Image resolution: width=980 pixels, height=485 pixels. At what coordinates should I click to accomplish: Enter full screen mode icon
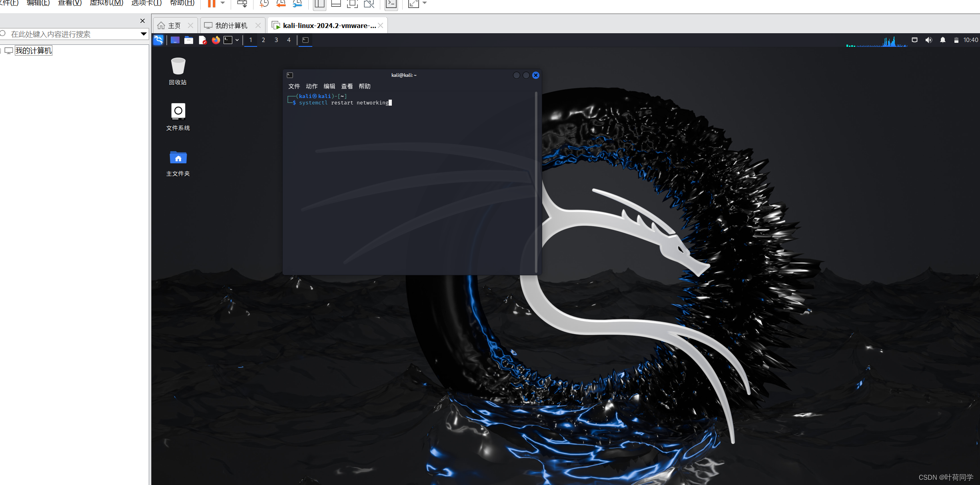coord(352,4)
